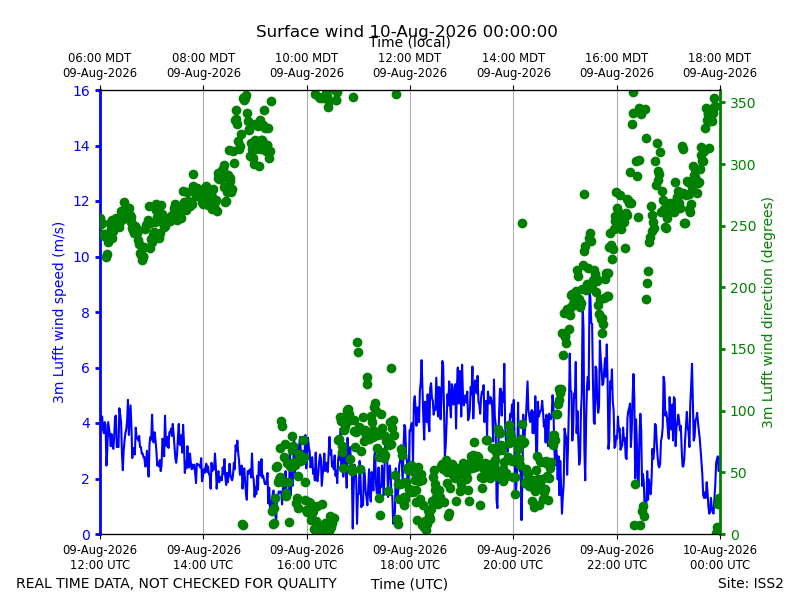Image resolution: width=800 pixels, height=600 pixels.
Task: Click the "REAL TIME DATA, NOT CHECKED FOR QUALITY" notice
Action: click(x=177, y=583)
